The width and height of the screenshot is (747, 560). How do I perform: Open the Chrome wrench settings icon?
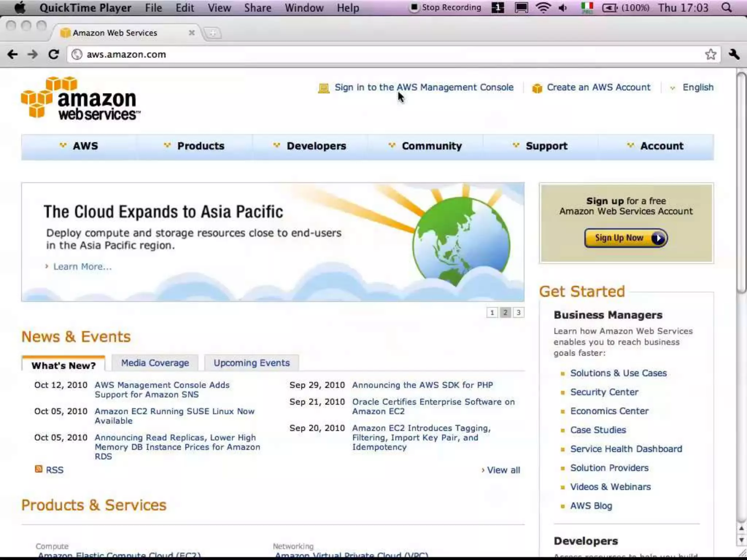734,55
